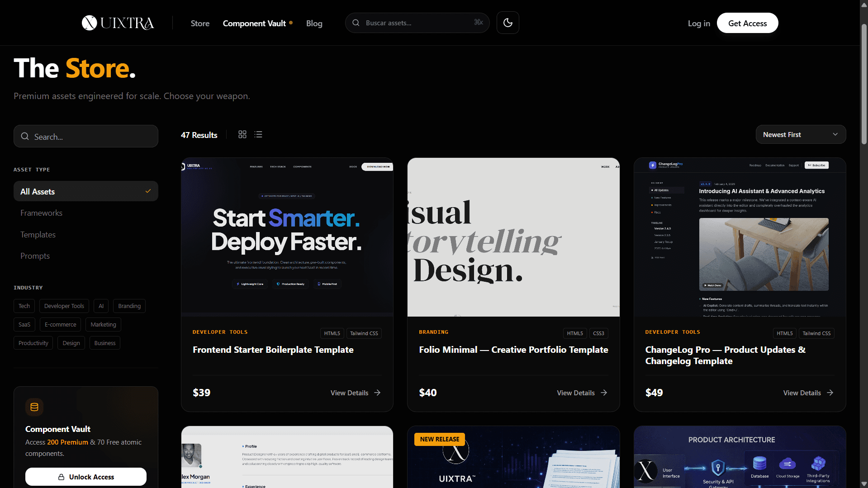Screen dimensions: 868x488
Task: Click the database icon in Component Vault card
Action: click(34, 407)
